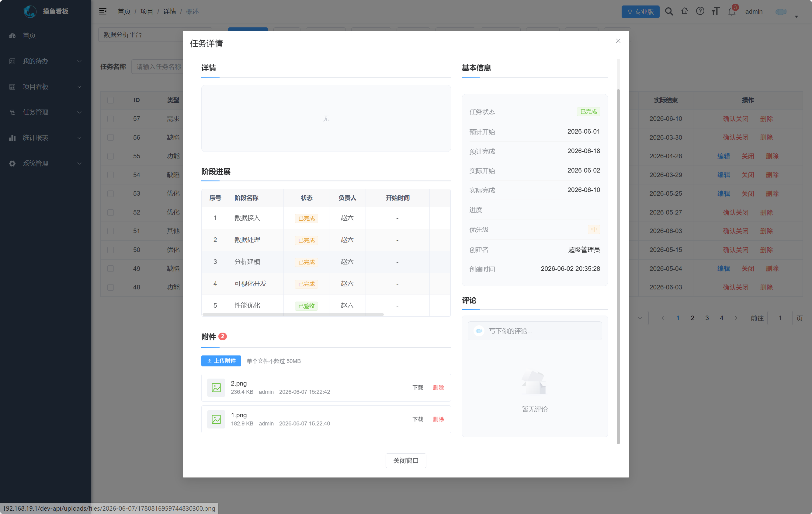Focus the go-to page number input

tap(780, 318)
